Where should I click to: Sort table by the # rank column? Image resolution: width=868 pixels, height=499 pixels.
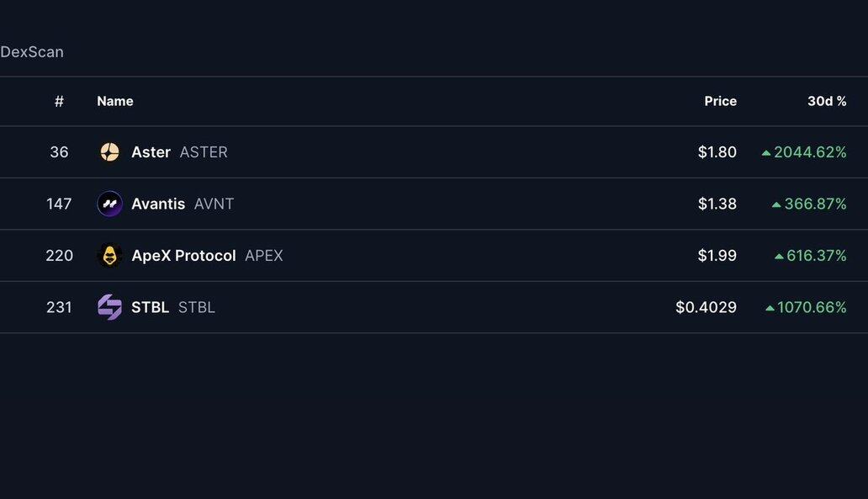coord(59,101)
